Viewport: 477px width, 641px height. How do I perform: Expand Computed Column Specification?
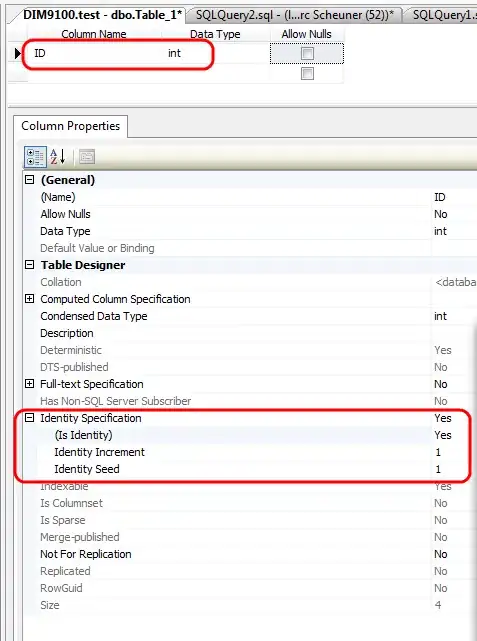[x=29, y=298]
